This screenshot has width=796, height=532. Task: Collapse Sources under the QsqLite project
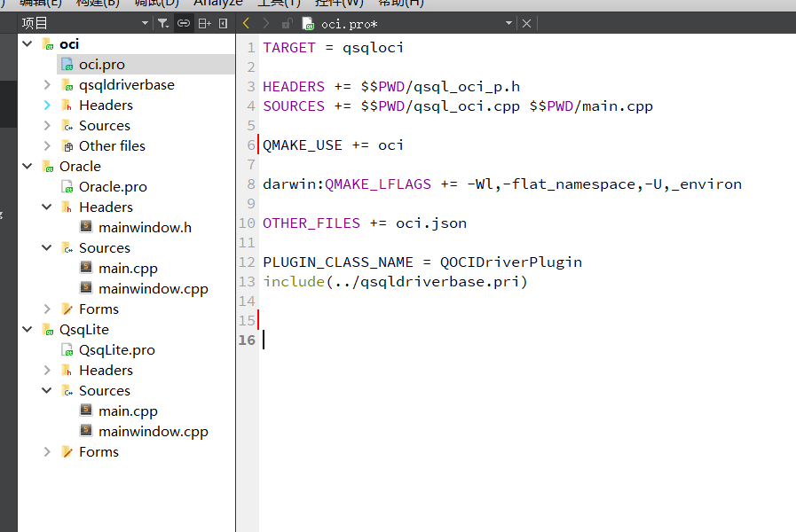(x=47, y=390)
